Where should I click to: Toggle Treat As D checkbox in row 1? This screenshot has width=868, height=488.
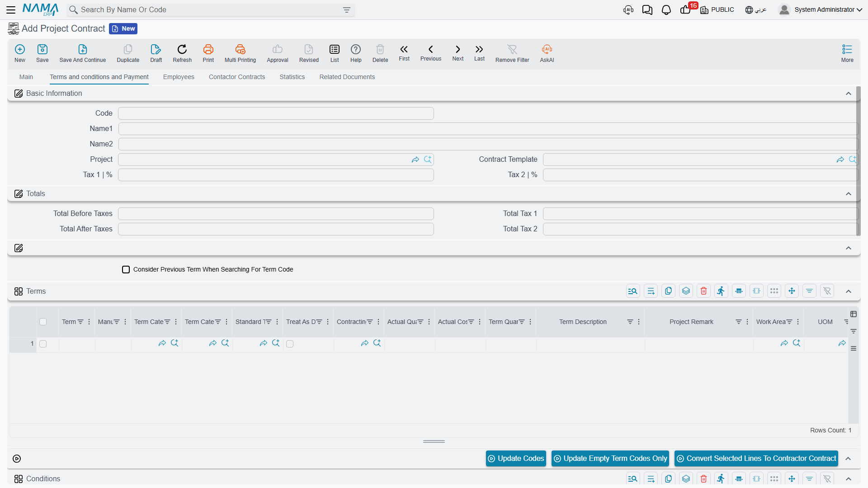pos(290,344)
